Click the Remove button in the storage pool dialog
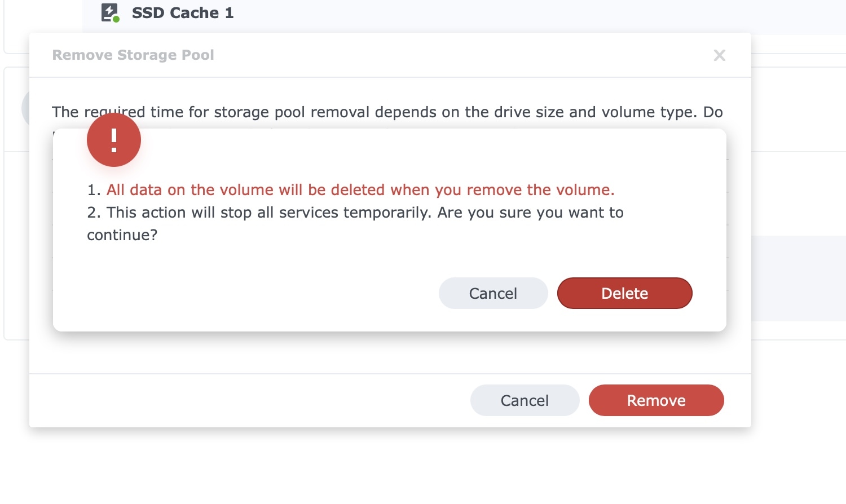Image resolution: width=846 pixels, height=504 pixels. [x=656, y=400]
